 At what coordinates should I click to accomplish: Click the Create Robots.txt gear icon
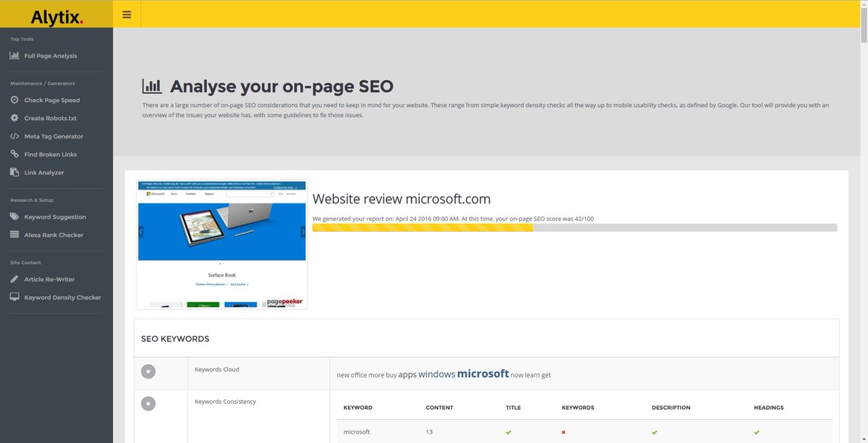pyautogui.click(x=14, y=118)
